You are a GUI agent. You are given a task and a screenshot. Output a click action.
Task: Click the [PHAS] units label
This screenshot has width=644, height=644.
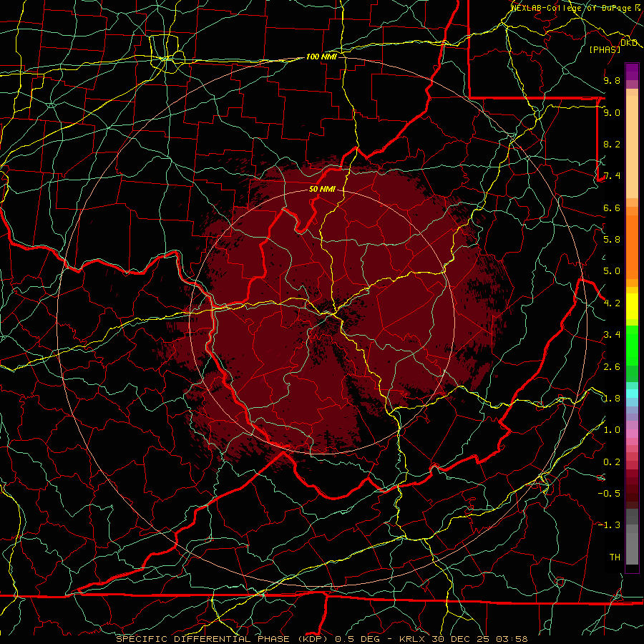605,49
